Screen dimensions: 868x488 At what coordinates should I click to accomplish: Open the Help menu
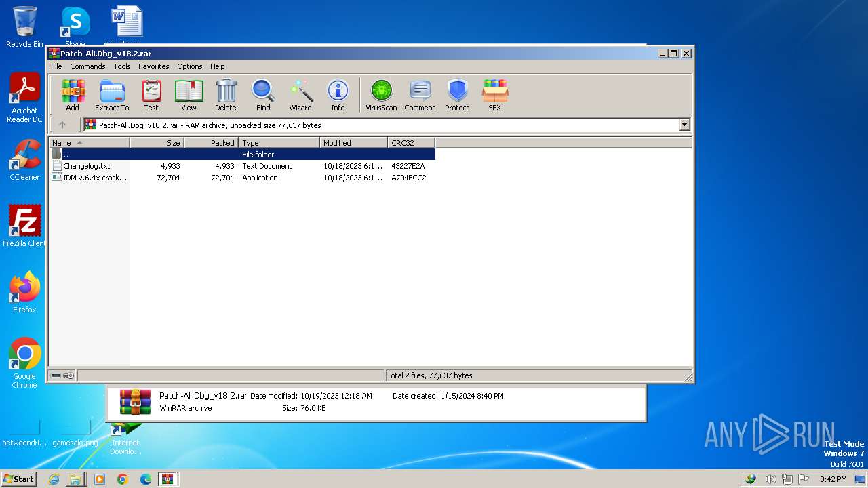[x=217, y=66]
